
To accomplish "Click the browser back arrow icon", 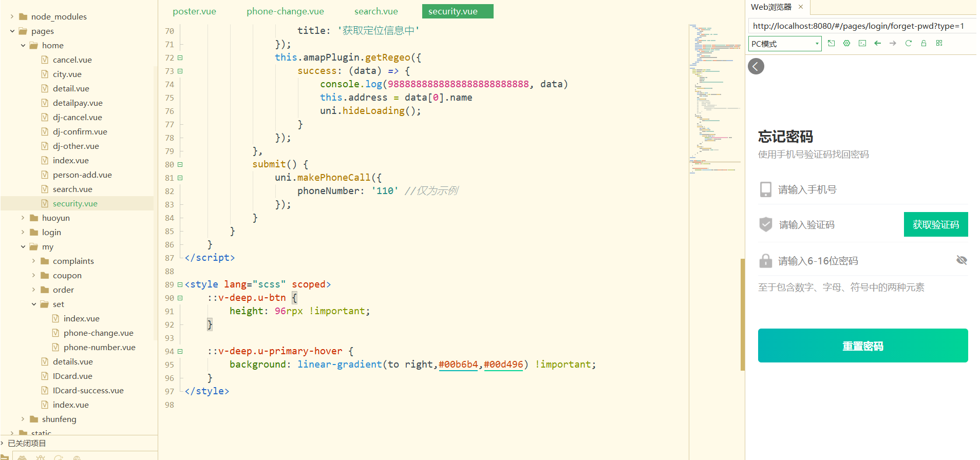I will tap(878, 44).
